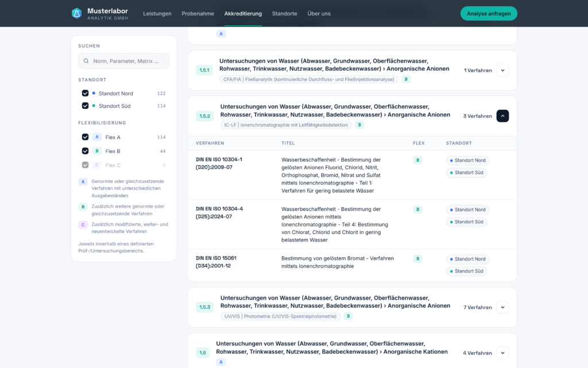
Task: Click the '3 Verfahren' count label
Action: pyautogui.click(x=477, y=116)
